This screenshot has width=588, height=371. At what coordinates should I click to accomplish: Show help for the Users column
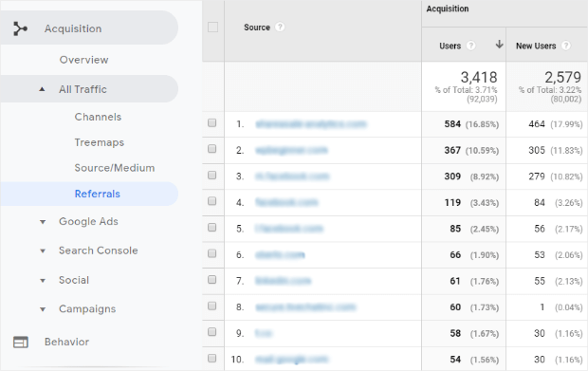click(x=470, y=46)
